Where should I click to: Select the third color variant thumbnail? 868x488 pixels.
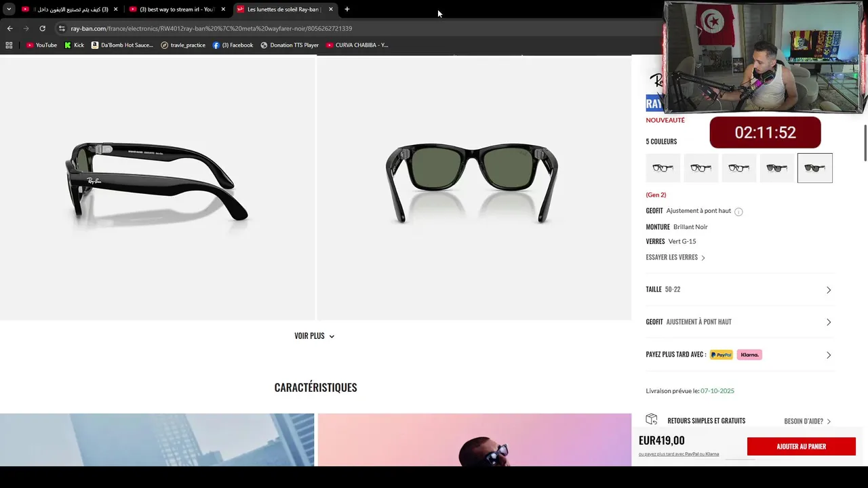pos(739,168)
